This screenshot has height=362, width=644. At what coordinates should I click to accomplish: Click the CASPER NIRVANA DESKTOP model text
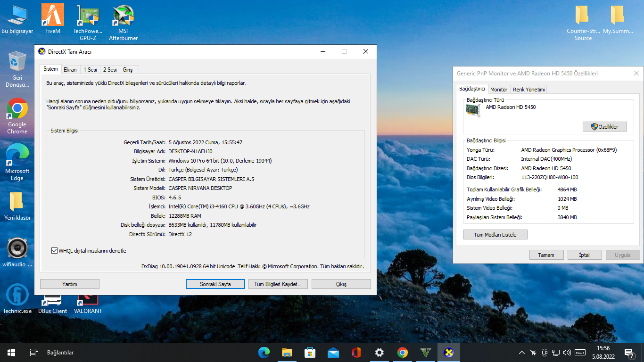point(200,188)
